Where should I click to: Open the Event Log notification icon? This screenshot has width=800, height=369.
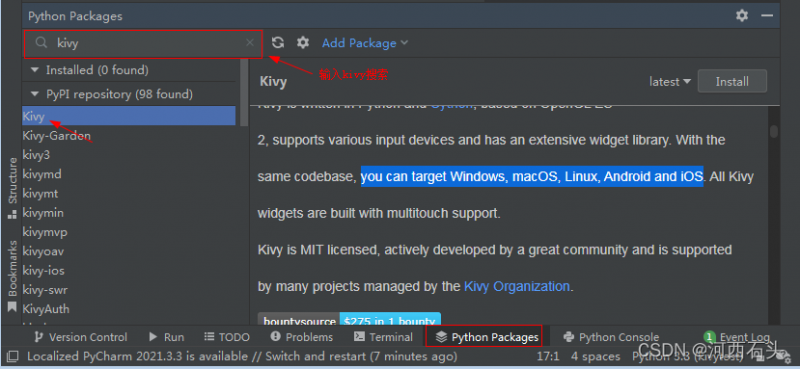pos(709,336)
